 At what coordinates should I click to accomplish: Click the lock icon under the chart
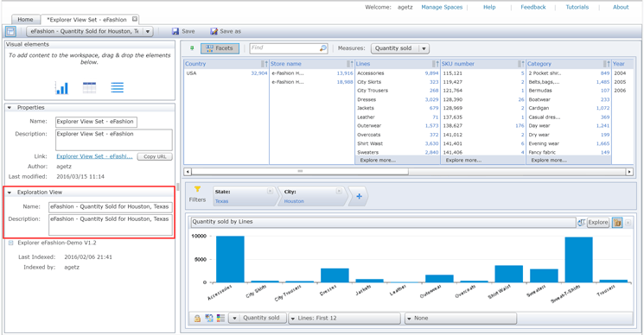197,319
